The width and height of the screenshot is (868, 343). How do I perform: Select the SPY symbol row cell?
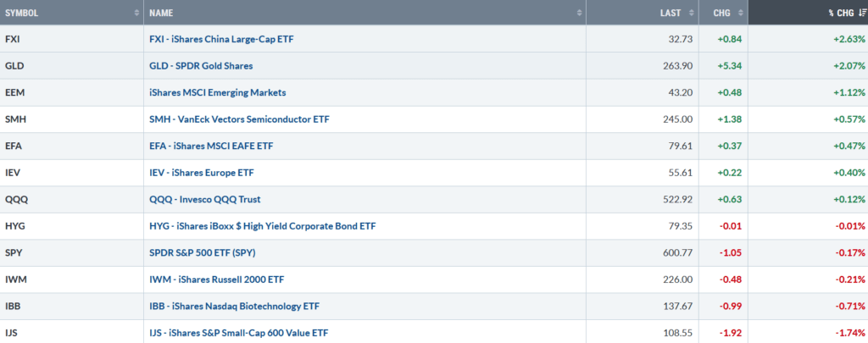[x=72, y=253]
